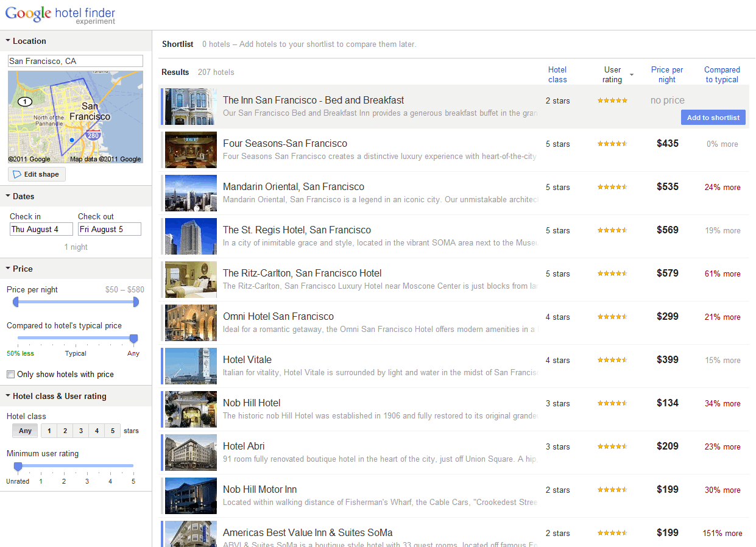Open the Hotel Abri listing
This screenshot has width=756, height=547.
(x=245, y=446)
